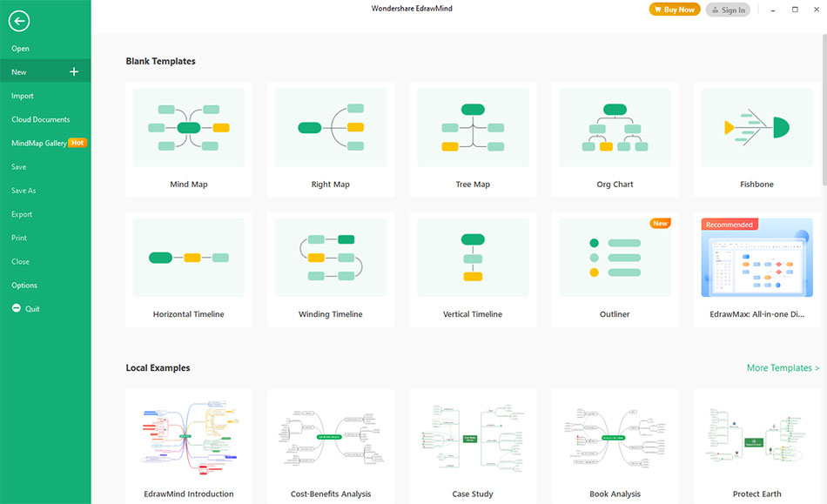Click the 'Tree Map' label

(x=473, y=184)
